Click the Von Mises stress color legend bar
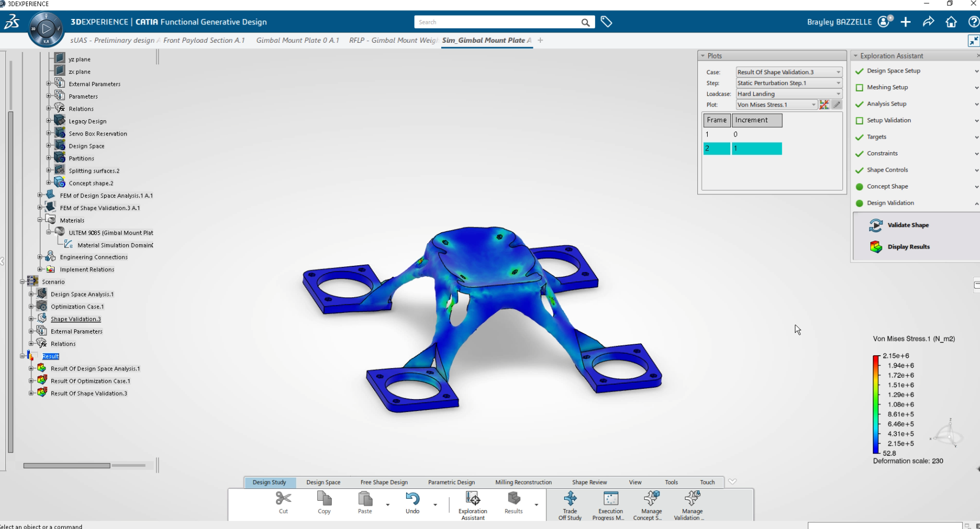This screenshot has height=529, width=980. click(x=876, y=404)
